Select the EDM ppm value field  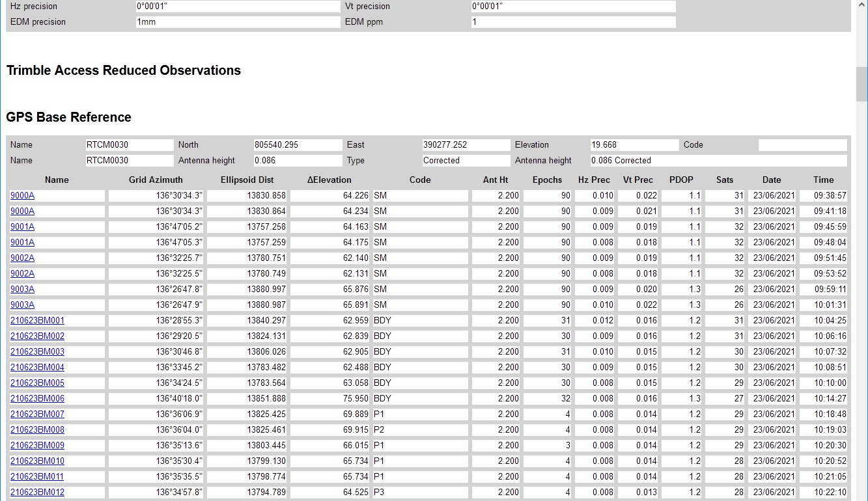[x=573, y=22]
